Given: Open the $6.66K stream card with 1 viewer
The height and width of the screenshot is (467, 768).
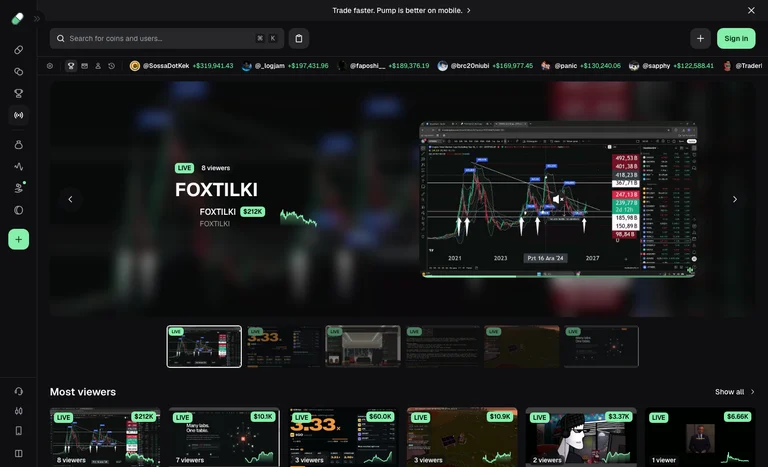Looking at the screenshot, I should (x=700, y=437).
